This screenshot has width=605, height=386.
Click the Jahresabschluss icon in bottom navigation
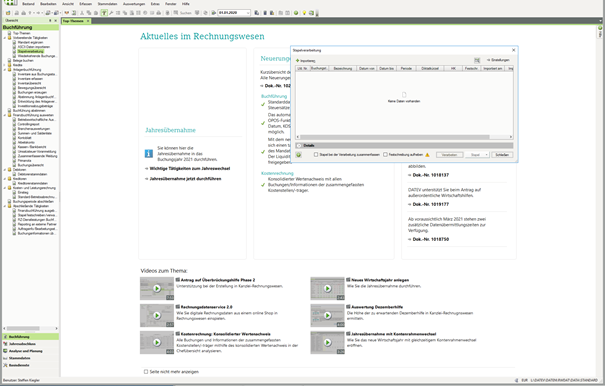(5, 344)
